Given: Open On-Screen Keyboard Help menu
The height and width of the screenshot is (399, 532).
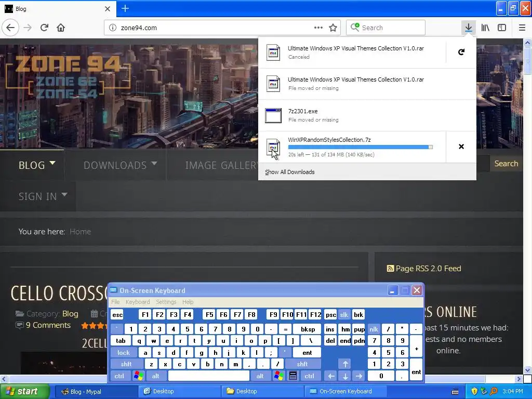Looking at the screenshot, I should [188, 302].
